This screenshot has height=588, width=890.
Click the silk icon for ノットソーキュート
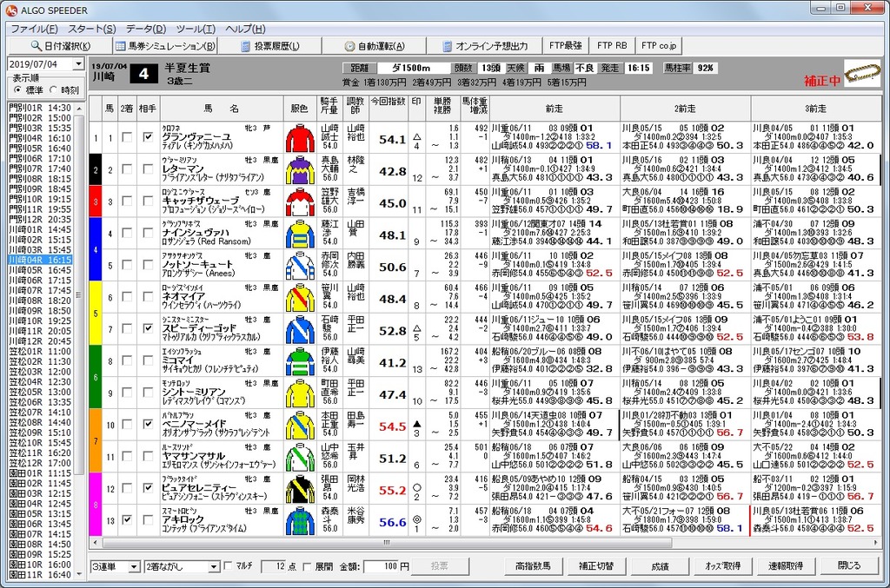pyautogui.click(x=300, y=266)
